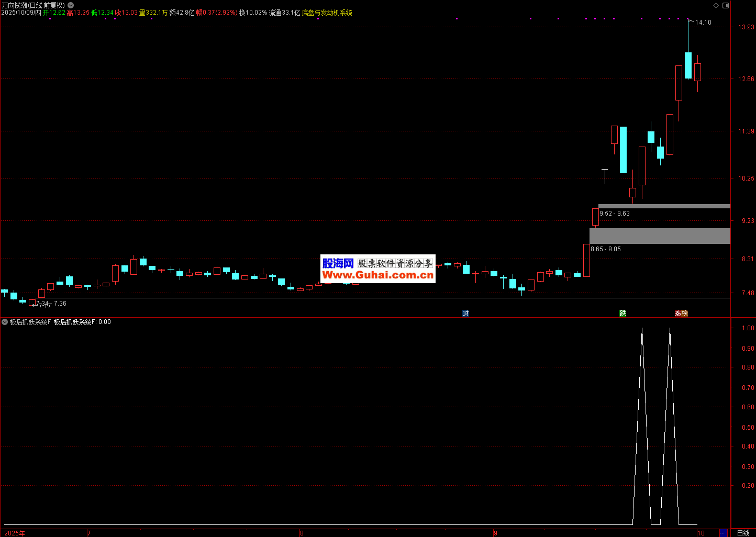Open the dropdown next to 万向钱潮 title

point(71,5)
